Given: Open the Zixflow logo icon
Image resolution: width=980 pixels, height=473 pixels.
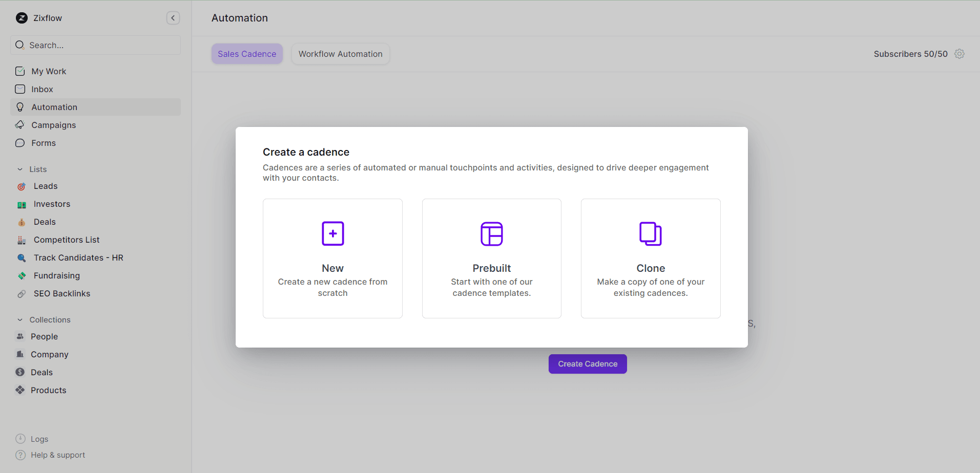Looking at the screenshot, I should point(22,18).
